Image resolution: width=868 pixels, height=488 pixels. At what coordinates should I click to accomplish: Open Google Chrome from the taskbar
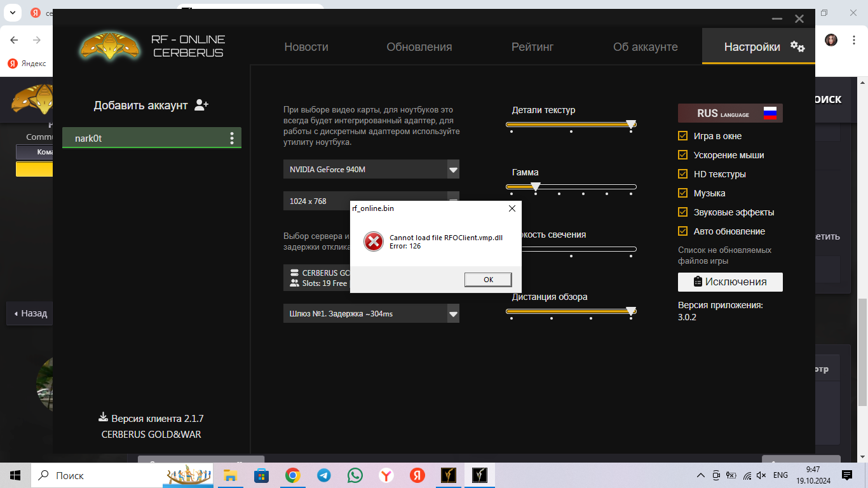coord(292,475)
